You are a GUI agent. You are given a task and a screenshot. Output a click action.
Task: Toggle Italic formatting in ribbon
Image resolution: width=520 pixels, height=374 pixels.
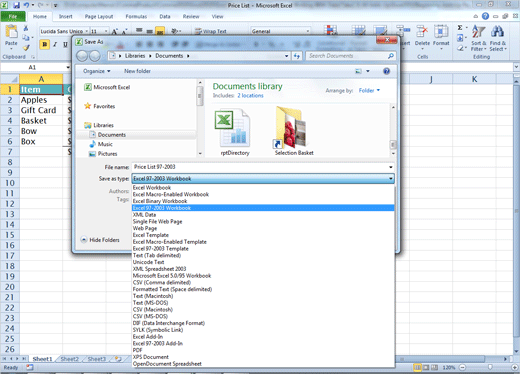55,44
